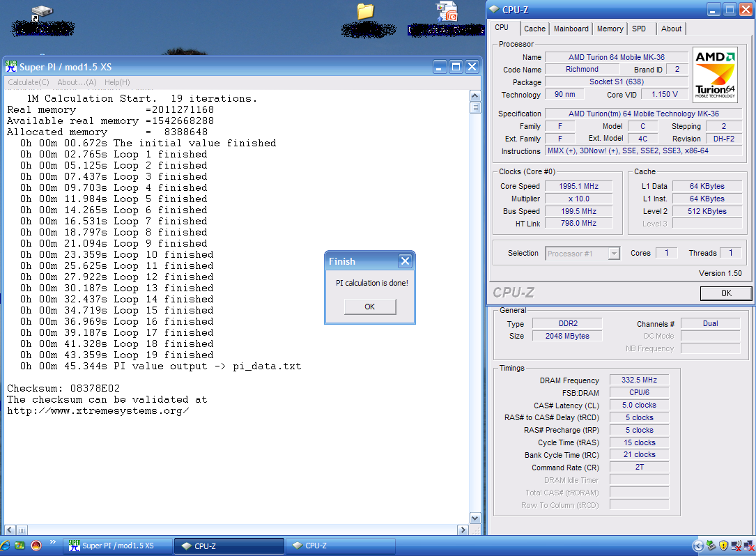
Task: Expand hidden system tray icons arrow
Action: (x=697, y=546)
